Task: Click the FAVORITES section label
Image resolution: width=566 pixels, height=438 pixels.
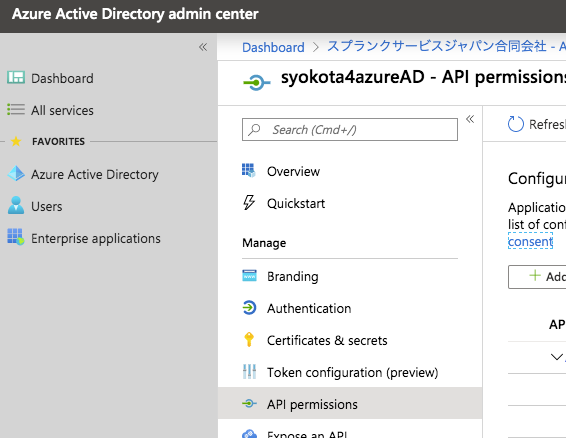Action: point(58,141)
